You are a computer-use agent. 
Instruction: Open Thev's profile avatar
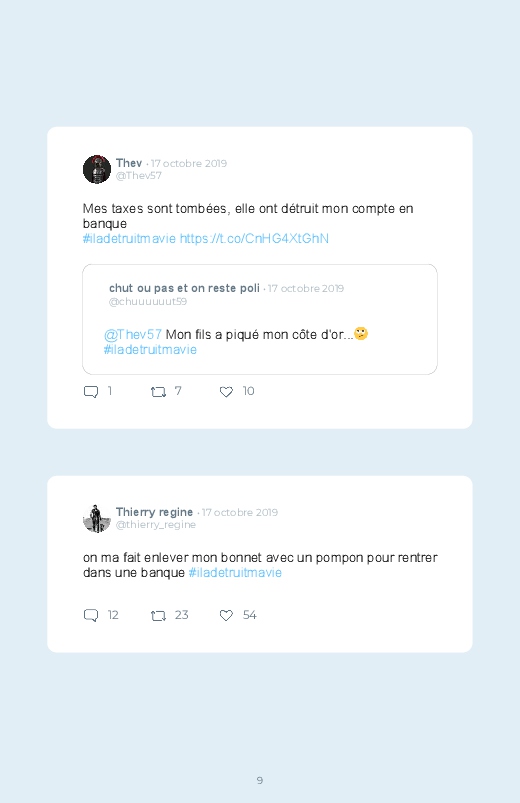97,169
